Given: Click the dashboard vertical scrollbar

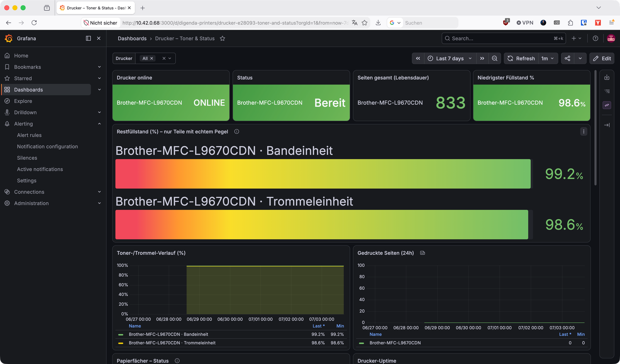Looking at the screenshot, I should 595,128.
